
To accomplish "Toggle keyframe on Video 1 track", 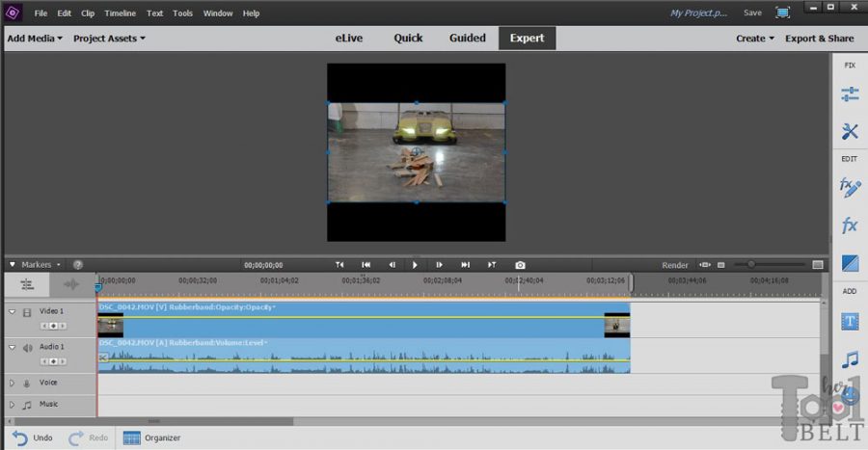I will tap(53, 326).
